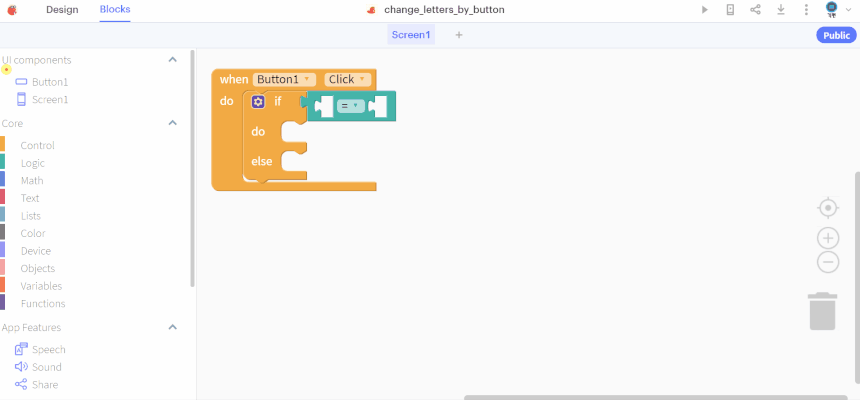Share the project via share icon

point(755,10)
